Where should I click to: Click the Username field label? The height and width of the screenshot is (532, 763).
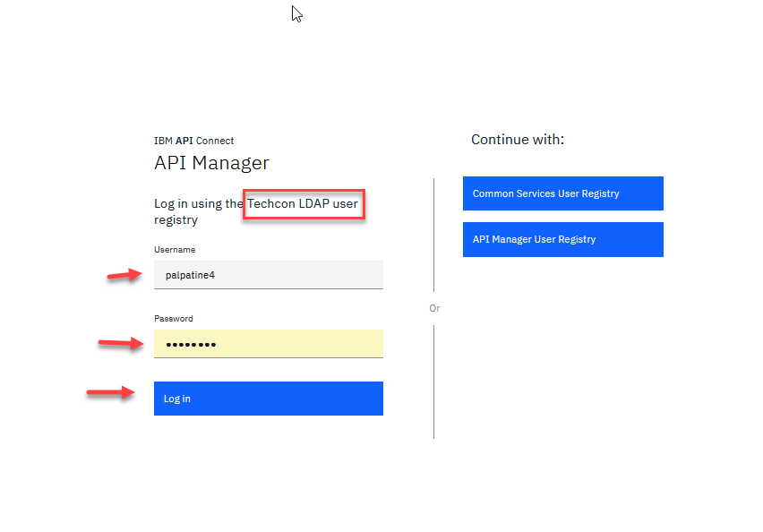[175, 250]
